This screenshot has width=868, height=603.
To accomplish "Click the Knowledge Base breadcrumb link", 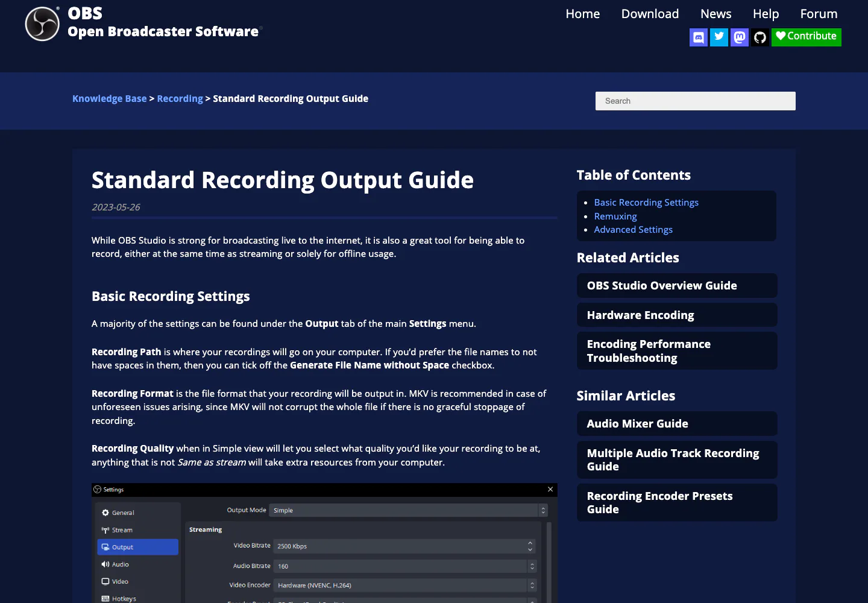I will pos(110,99).
